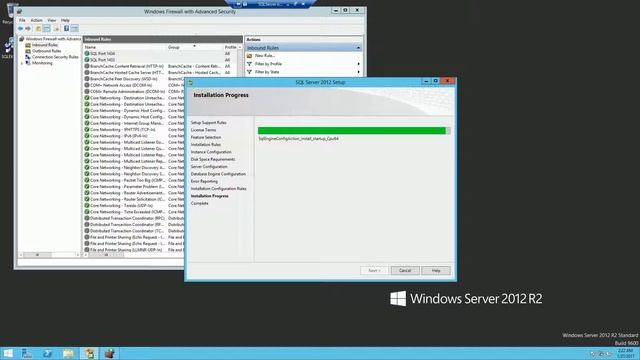Click New Rule... in Actions pane
Screen dimensions: 640x360
click(x=265, y=56)
